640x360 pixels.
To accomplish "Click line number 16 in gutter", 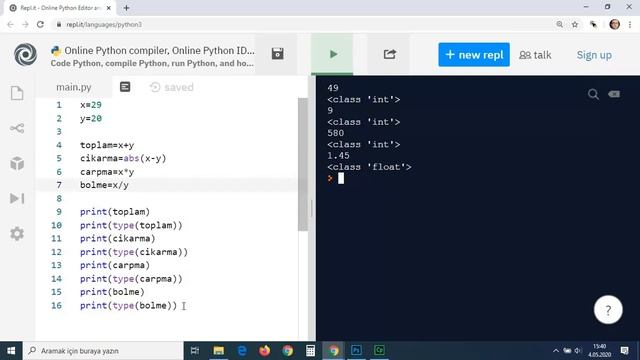I will click(56, 305).
